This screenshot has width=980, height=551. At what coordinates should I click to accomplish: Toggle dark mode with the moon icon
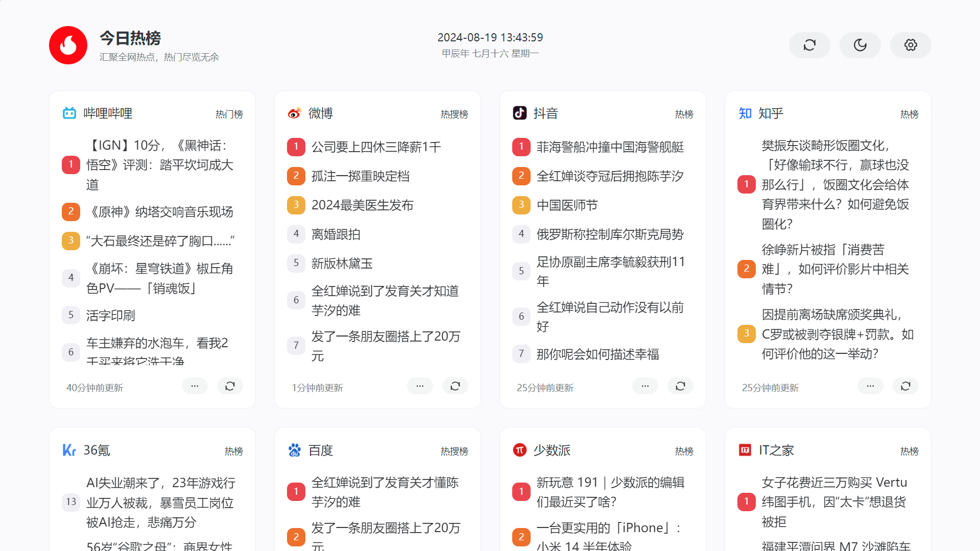pyautogui.click(x=860, y=45)
